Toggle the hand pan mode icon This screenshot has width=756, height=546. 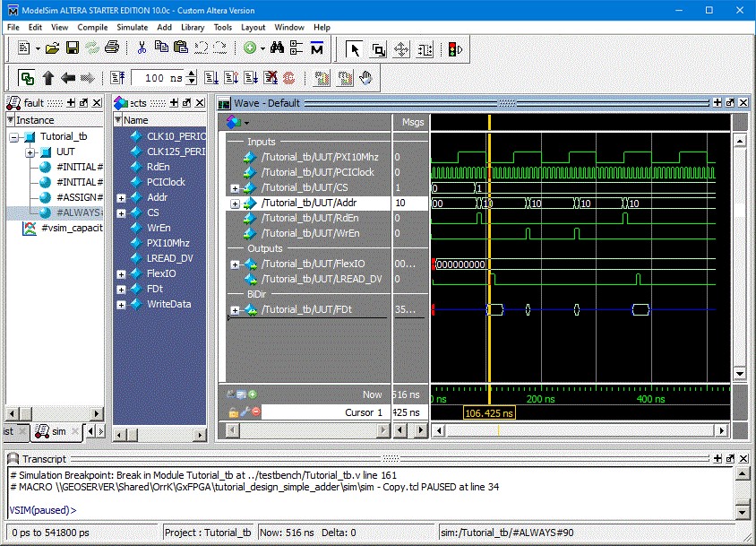365,79
